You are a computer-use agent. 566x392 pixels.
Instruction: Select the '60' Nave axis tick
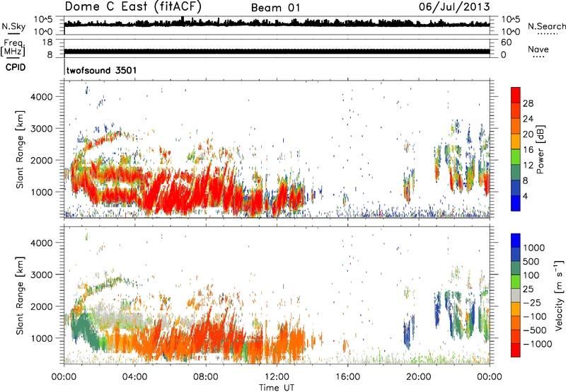[506, 42]
